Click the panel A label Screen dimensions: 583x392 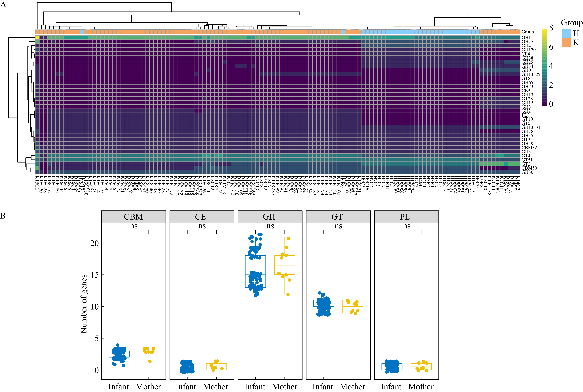[x=3, y=4]
